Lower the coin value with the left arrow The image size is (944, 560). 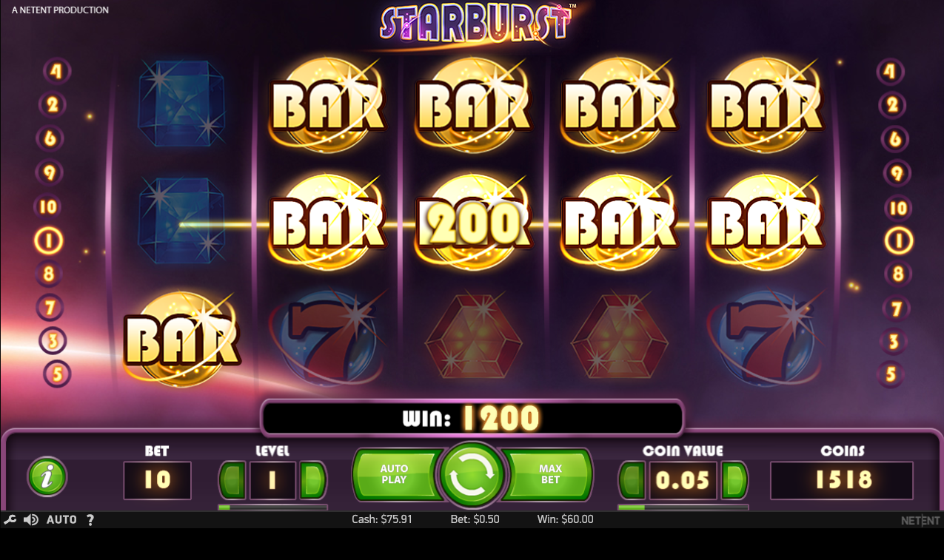632,481
